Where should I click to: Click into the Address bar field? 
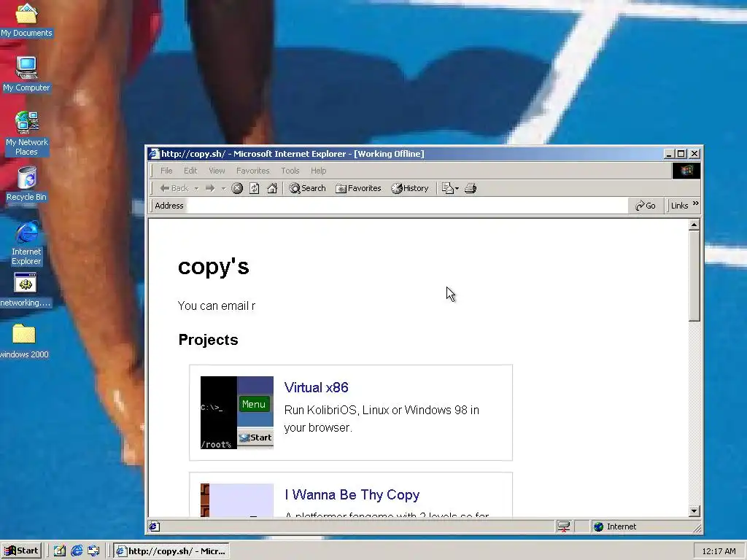click(407, 206)
